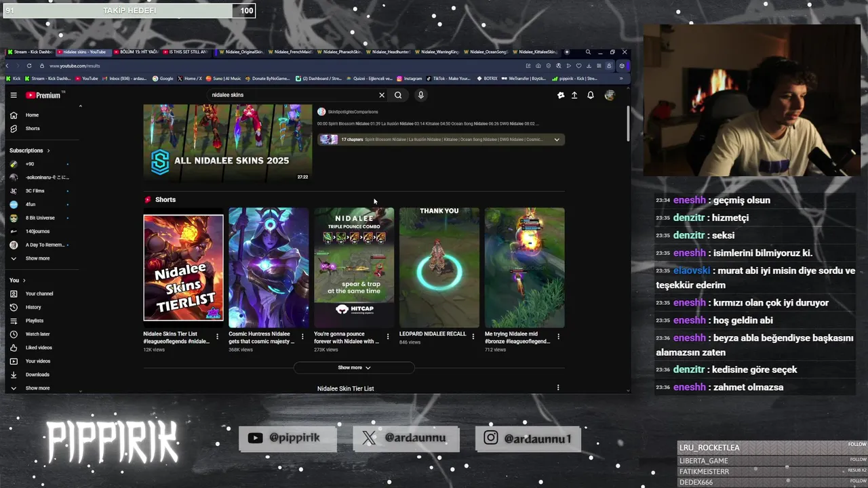
Task: Open YouTube notifications bell
Action: pos(591,96)
